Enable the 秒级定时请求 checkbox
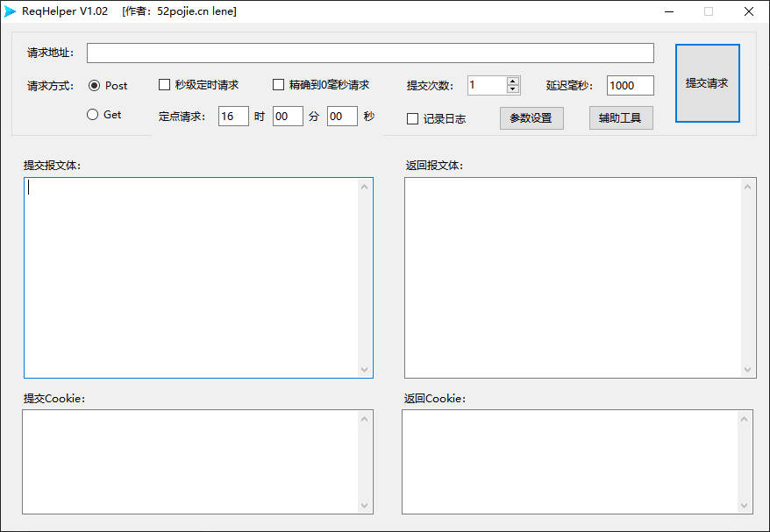Image resolution: width=770 pixels, height=532 pixels. (164, 85)
